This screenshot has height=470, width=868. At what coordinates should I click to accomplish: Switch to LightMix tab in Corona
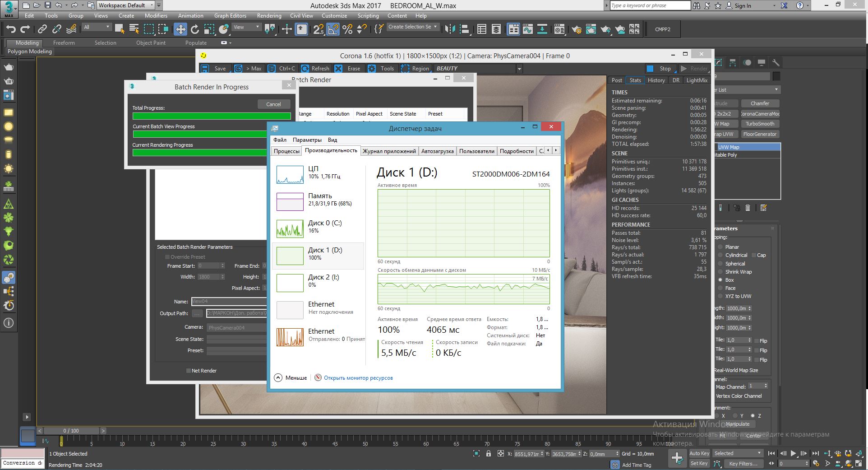coord(697,80)
